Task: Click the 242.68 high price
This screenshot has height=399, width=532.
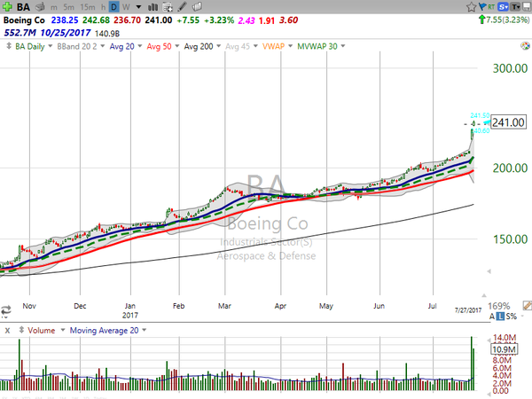Action: [96, 20]
